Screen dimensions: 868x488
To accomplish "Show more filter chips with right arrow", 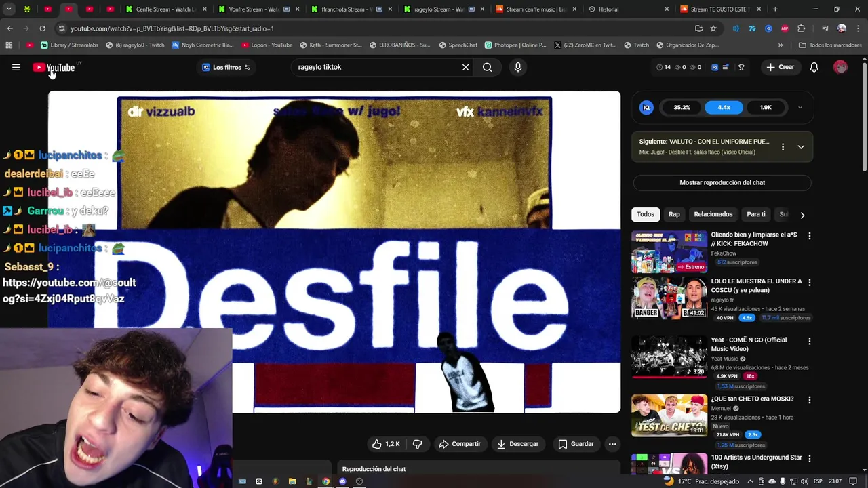I will click(802, 215).
